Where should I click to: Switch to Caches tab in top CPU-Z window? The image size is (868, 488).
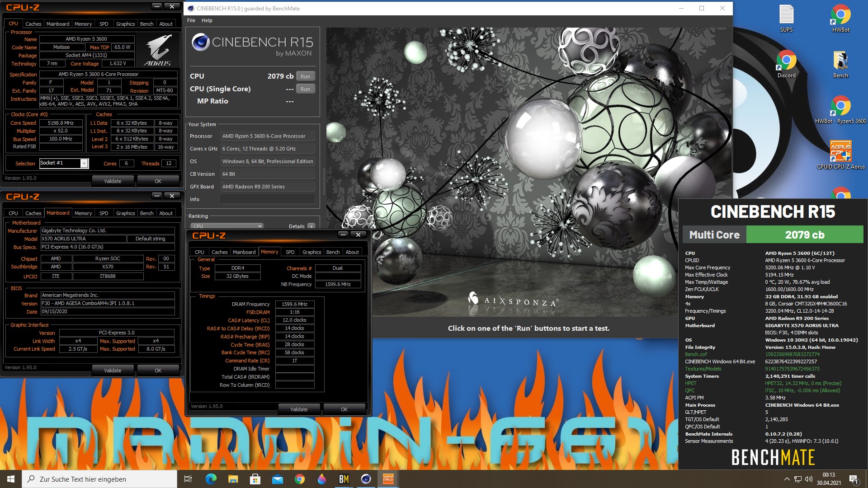click(x=33, y=24)
